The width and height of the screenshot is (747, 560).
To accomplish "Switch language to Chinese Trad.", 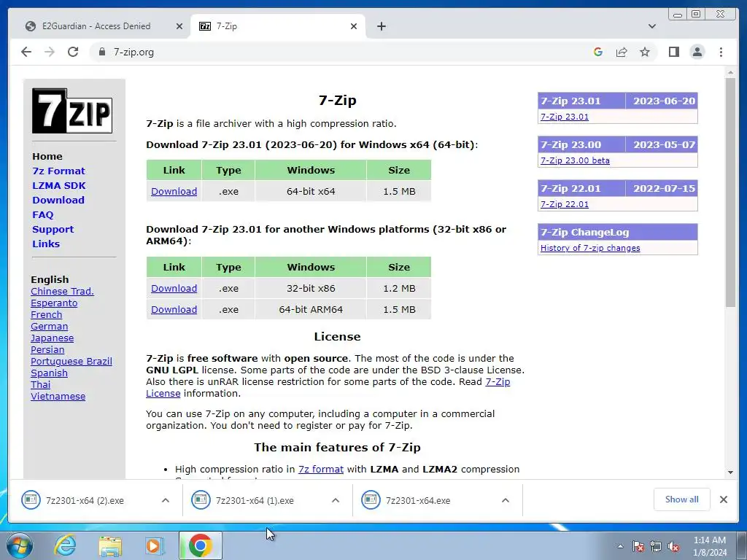I will [63, 292].
